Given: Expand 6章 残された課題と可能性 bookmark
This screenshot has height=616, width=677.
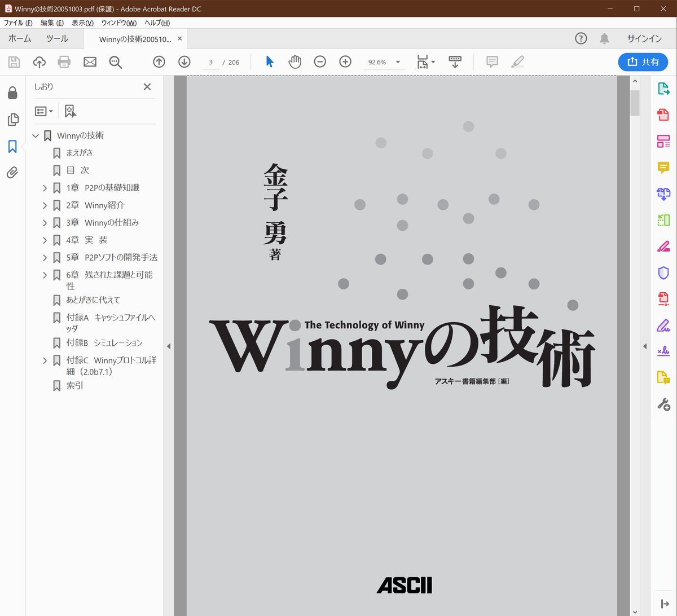Looking at the screenshot, I should point(45,275).
